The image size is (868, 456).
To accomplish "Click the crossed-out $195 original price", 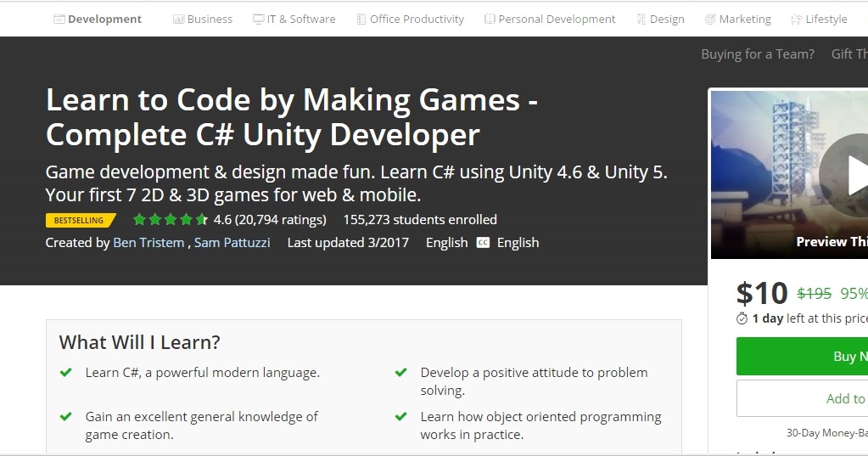I will tap(814, 293).
